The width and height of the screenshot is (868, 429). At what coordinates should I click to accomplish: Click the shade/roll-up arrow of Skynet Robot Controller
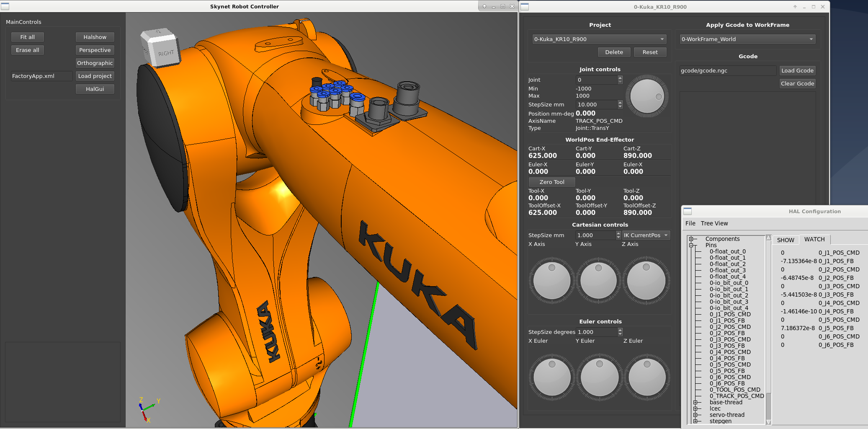coord(484,6)
